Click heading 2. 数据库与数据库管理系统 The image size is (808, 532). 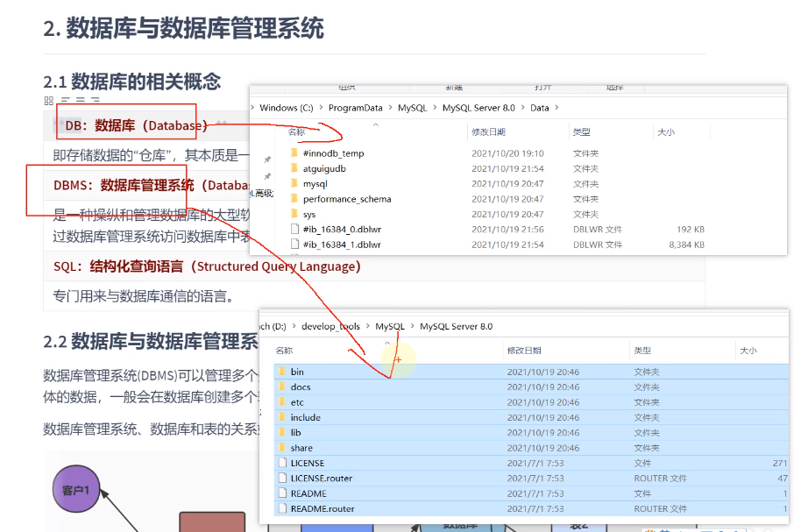tap(183, 28)
